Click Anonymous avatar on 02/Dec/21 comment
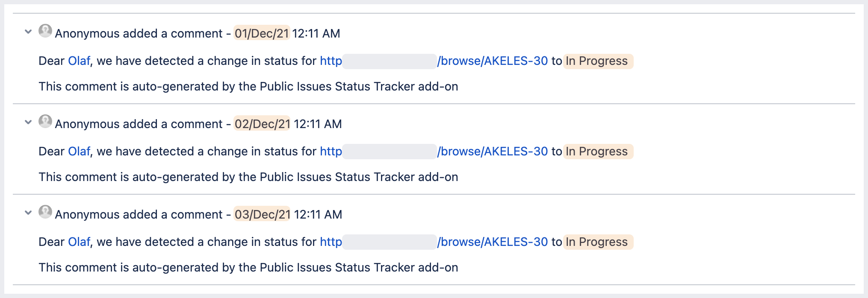The image size is (868, 298). (45, 122)
